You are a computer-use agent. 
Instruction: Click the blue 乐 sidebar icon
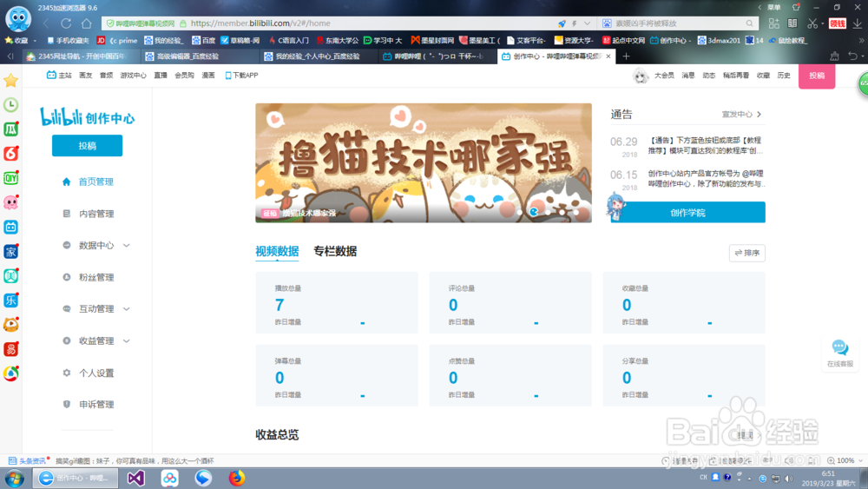tap(10, 301)
